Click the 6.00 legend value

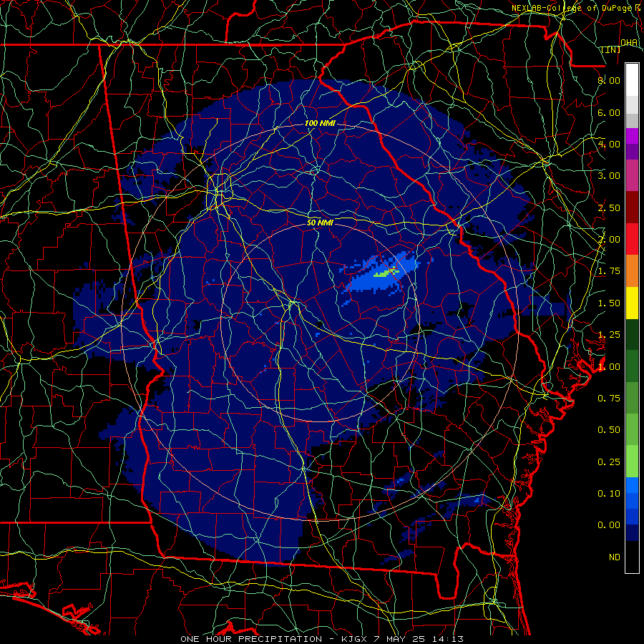(609, 112)
